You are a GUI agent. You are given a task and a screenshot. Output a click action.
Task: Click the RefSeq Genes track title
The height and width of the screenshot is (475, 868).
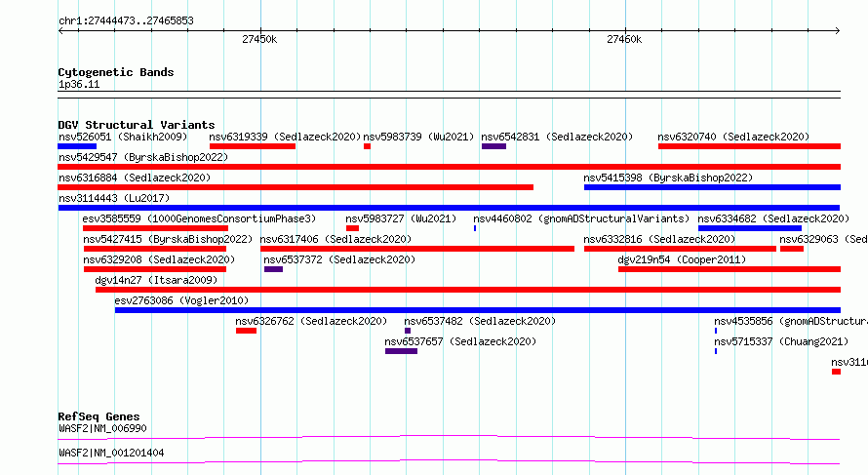99,416
